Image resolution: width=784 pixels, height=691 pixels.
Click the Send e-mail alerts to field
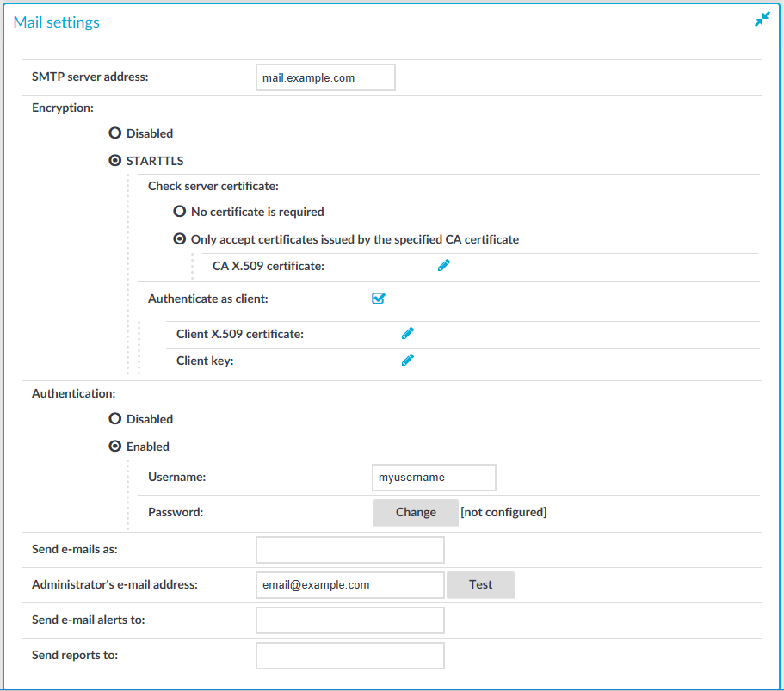pos(350,620)
